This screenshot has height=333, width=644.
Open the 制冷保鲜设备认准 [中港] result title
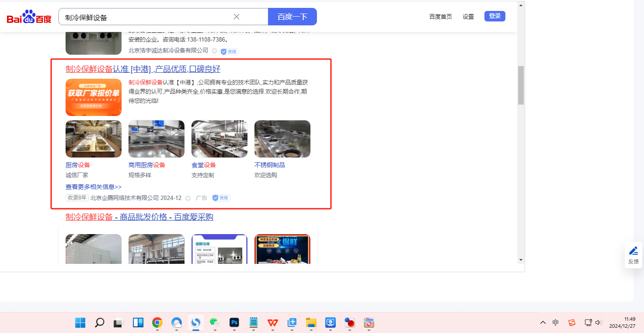tap(143, 69)
